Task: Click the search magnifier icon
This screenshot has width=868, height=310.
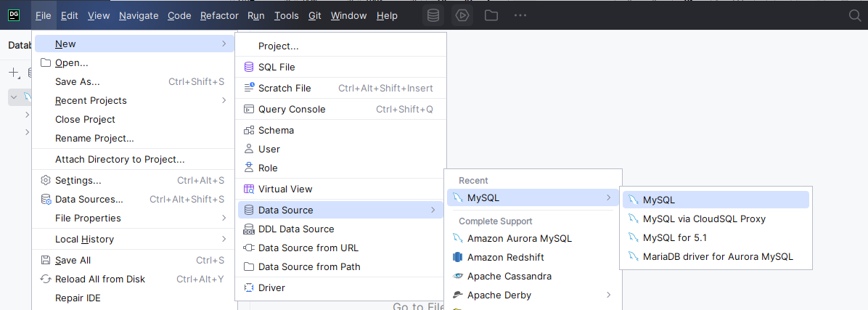Action: coord(855,15)
